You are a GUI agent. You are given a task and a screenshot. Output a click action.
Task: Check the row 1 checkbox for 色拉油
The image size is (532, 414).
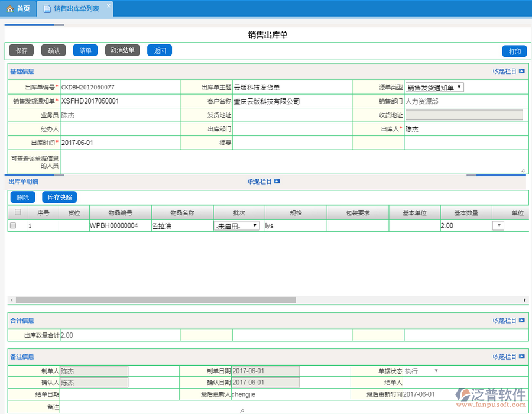[x=13, y=225]
